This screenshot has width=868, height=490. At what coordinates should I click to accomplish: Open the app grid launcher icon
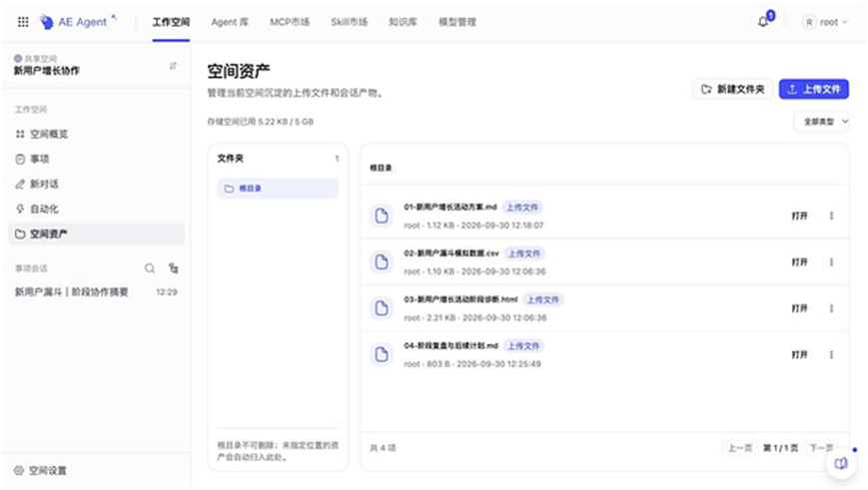point(23,22)
